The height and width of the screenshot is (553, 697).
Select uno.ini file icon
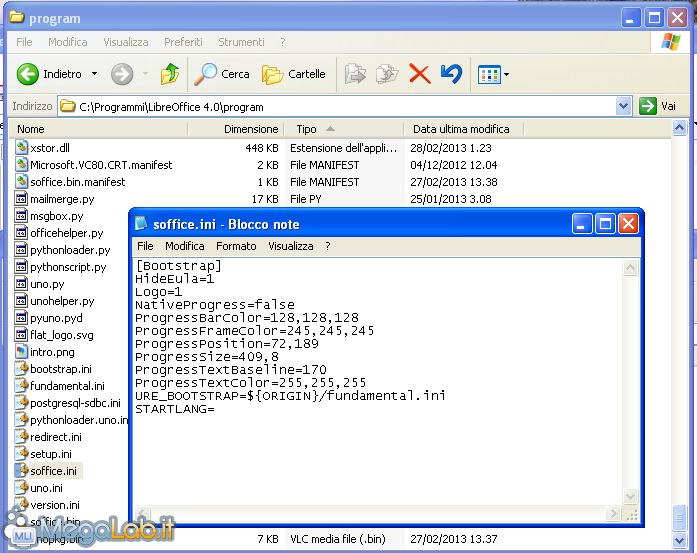click(21, 488)
